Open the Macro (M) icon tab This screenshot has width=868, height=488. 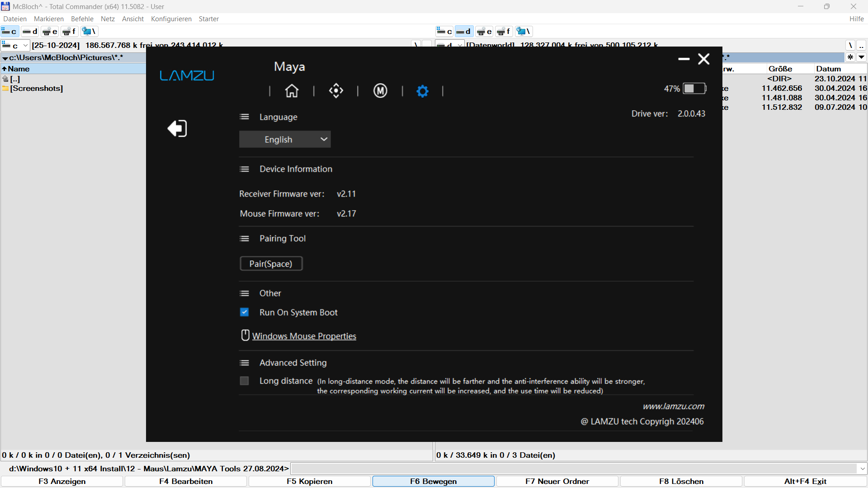[380, 91]
